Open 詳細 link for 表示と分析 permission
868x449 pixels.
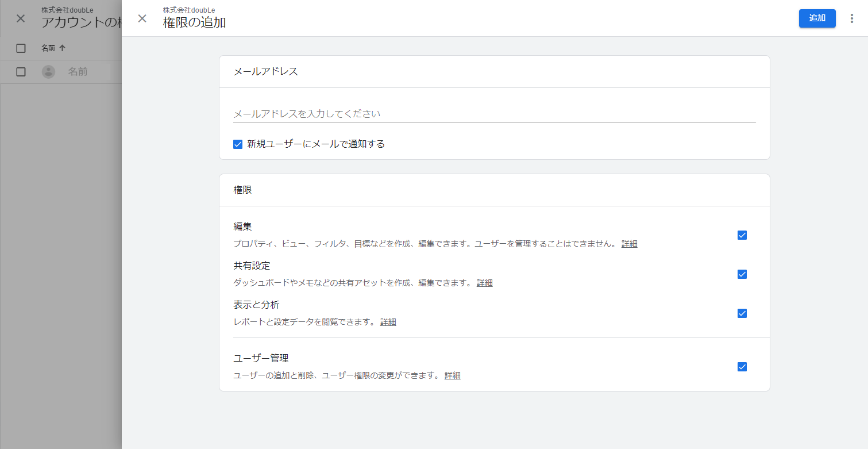388,322
